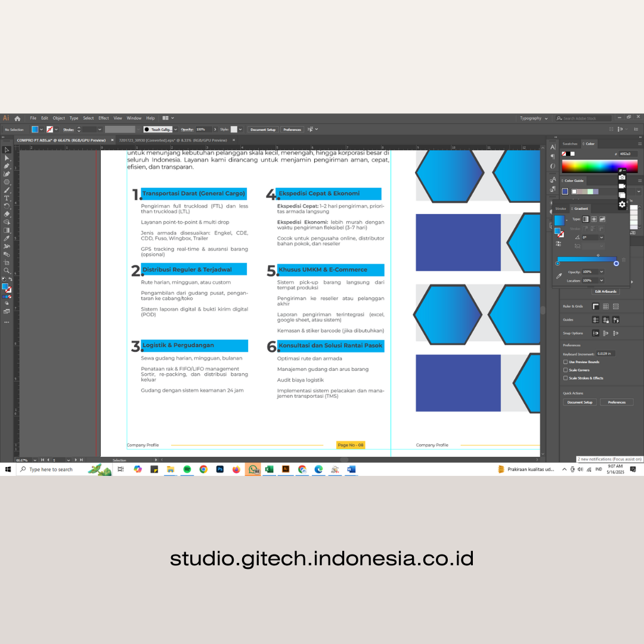
Task: Click Document Setup in Quick Actions
Action: click(x=580, y=402)
